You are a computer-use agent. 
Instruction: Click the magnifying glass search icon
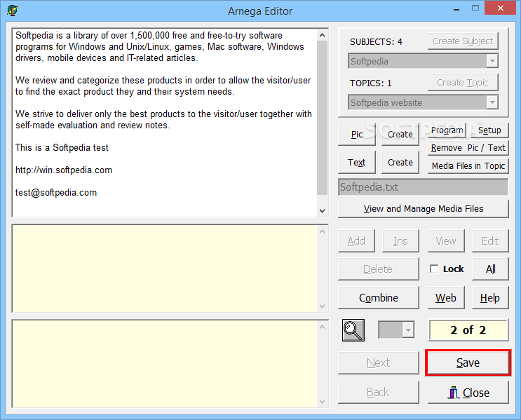click(353, 330)
